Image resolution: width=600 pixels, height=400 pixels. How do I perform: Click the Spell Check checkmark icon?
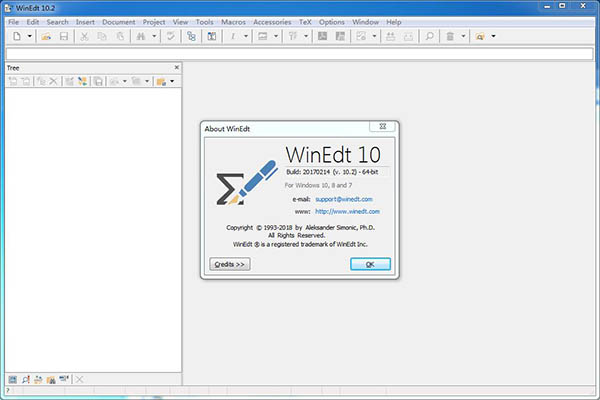[x=170, y=36]
